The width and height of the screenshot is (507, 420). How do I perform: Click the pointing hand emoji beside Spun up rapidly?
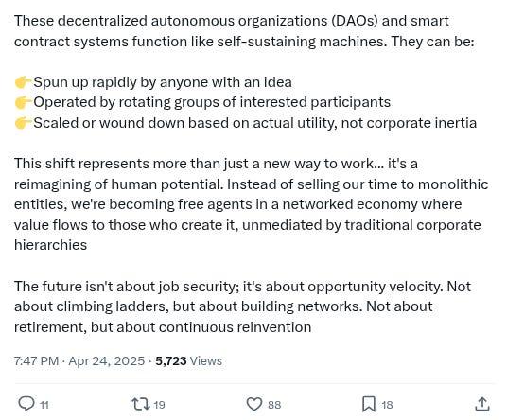coord(23,82)
